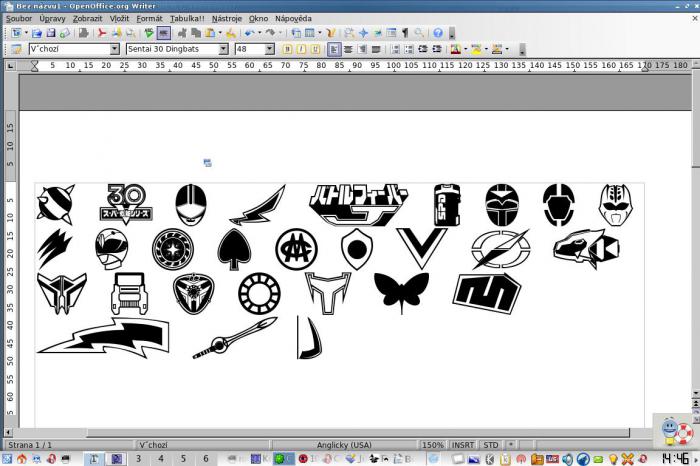The image size is (700, 466).
Task: Click the Decrease Indent icon
Action: (423, 49)
